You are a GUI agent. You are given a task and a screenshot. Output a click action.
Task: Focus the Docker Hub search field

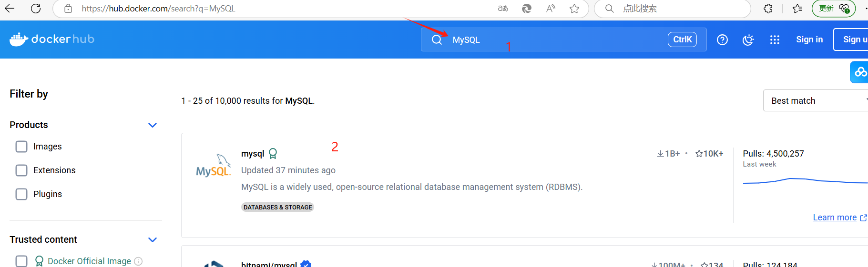pyautogui.click(x=563, y=40)
